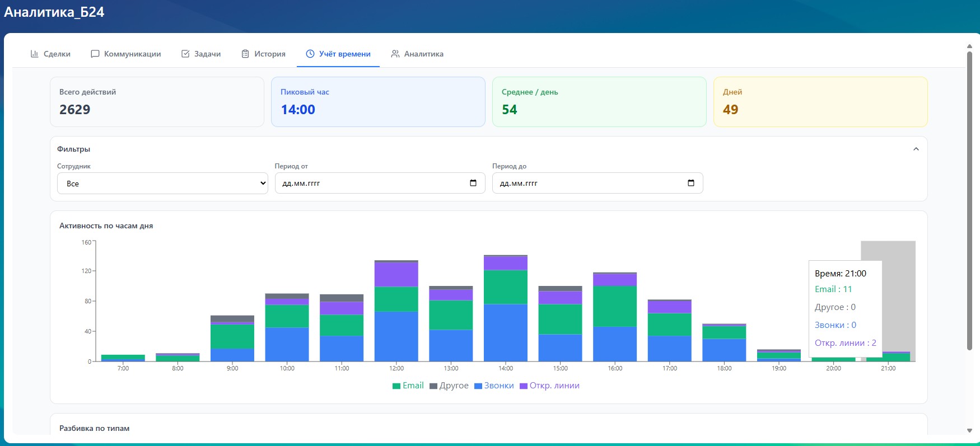Click the Пиковый час 14:00 card

pos(378,102)
